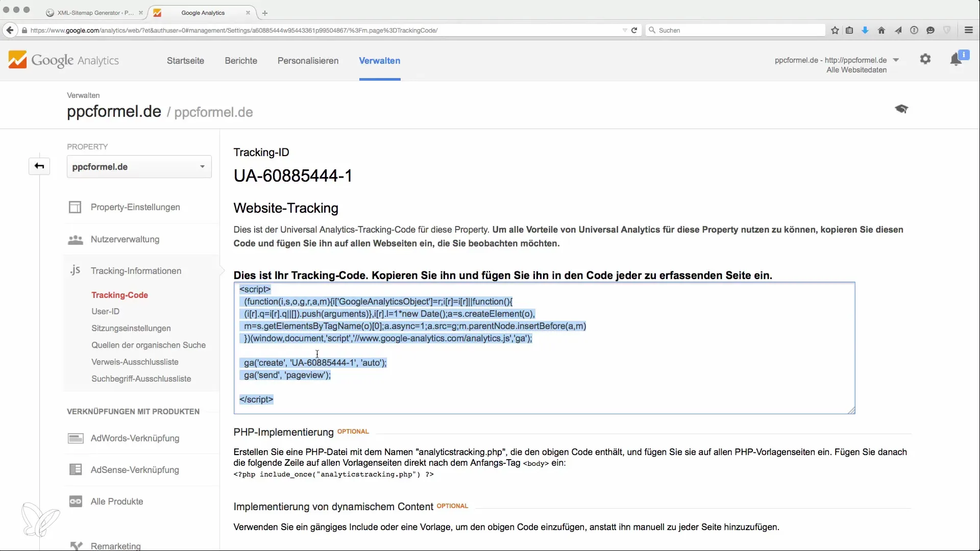The image size is (980, 551).
Task: Select the Google Analytics browser tab
Action: pos(203,13)
